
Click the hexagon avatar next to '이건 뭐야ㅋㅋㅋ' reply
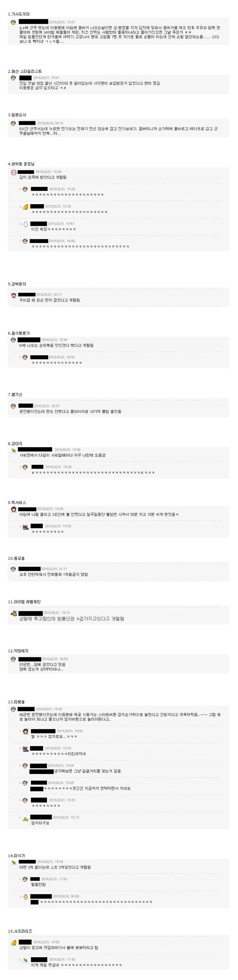point(26,224)
